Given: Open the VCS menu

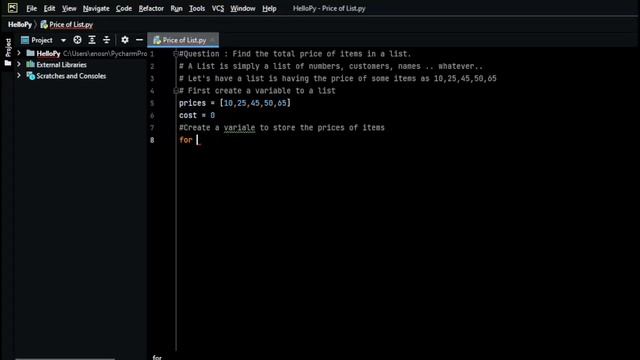Looking at the screenshot, I should click(218, 9).
